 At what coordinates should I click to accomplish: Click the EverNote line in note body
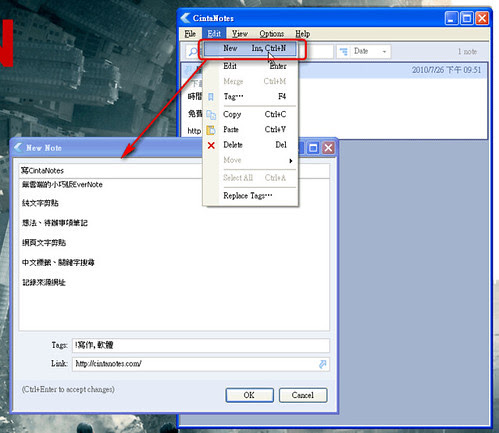pyautogui.click(x=62, y=185)
